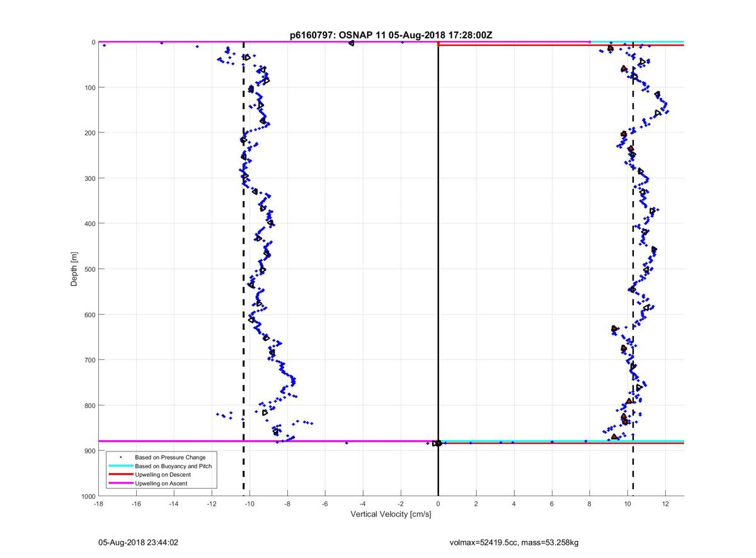The width and height of the screenshot is (756, 558).
Task: Click velocity axis tick label 12
Action: click(x=665, y=504)
